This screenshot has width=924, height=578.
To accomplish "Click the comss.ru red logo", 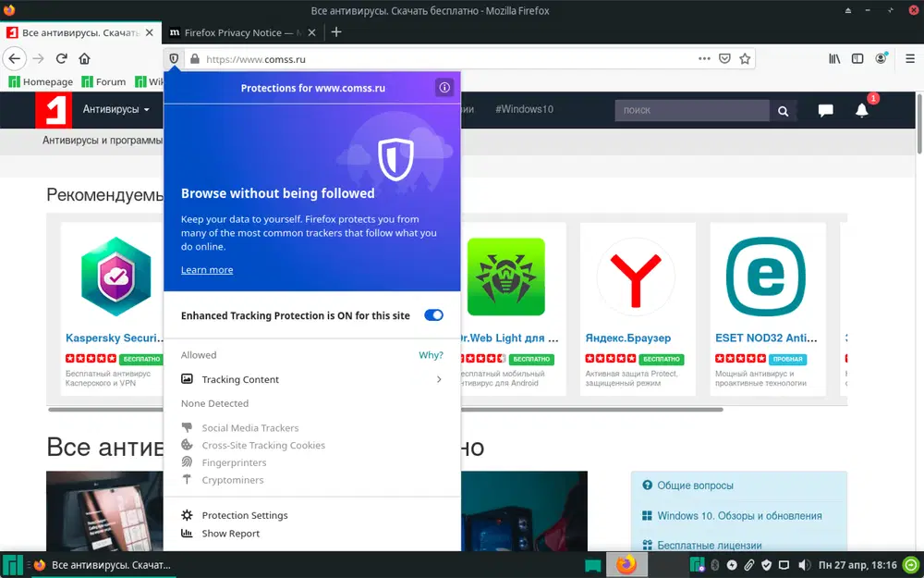I will point(54,110).
